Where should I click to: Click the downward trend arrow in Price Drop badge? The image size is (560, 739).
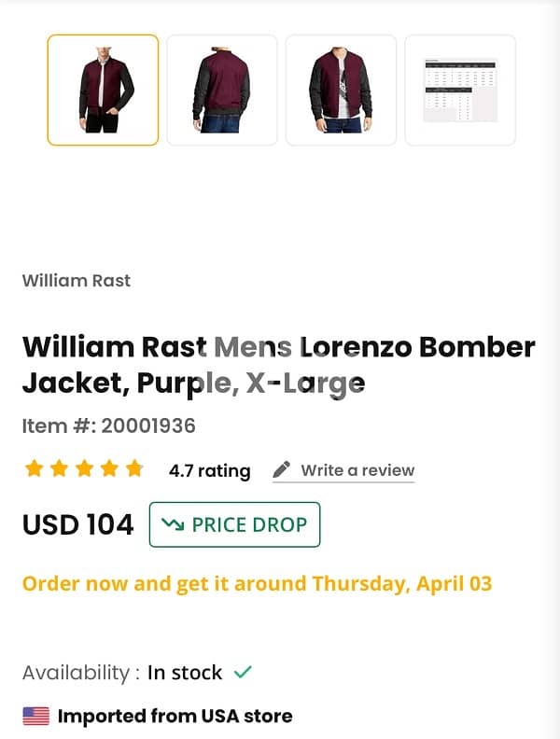coord(173,524)
